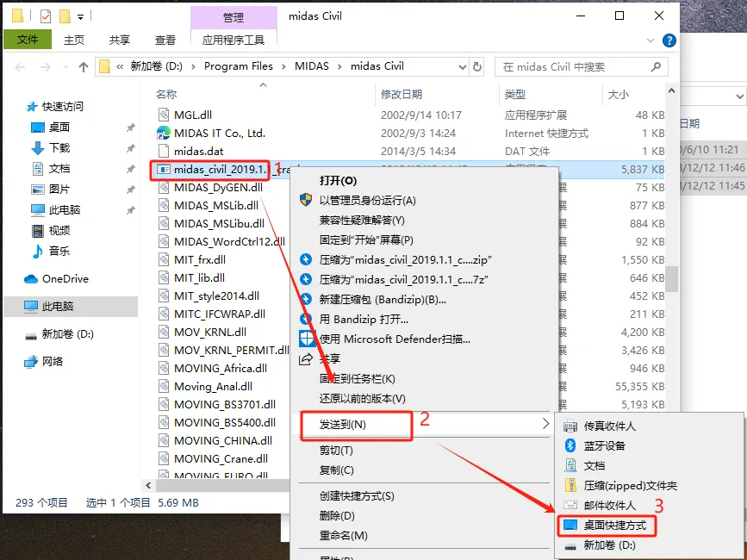
Task: Expand the ribbon with the chevron
Action: (x=651, y=40)
